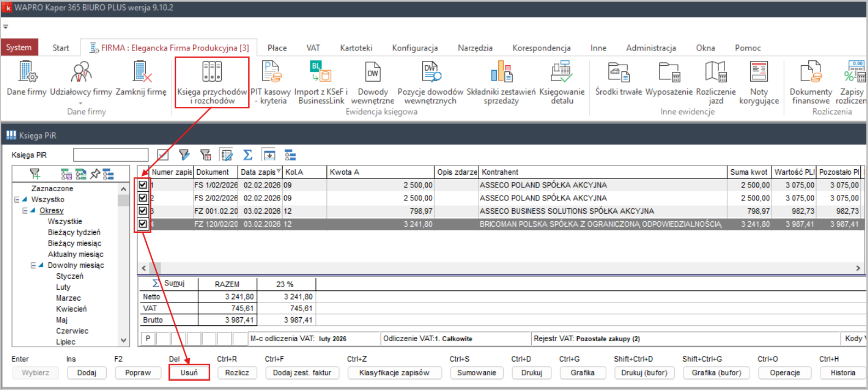Open Noty korygujące
Screen dimensions: 868x390
click(759, 82)
